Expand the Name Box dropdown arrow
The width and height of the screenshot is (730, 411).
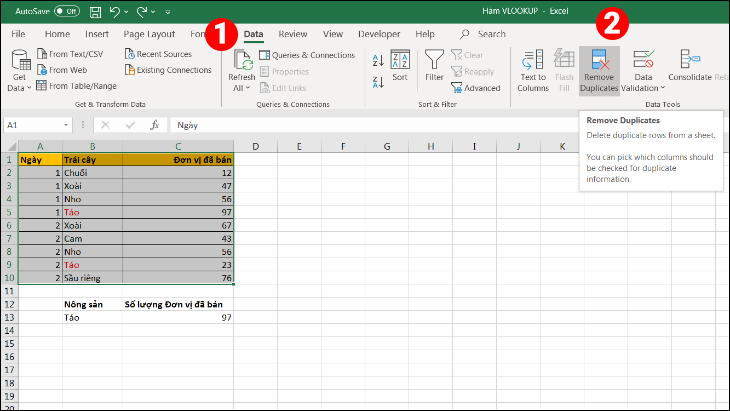click(66, 125)
